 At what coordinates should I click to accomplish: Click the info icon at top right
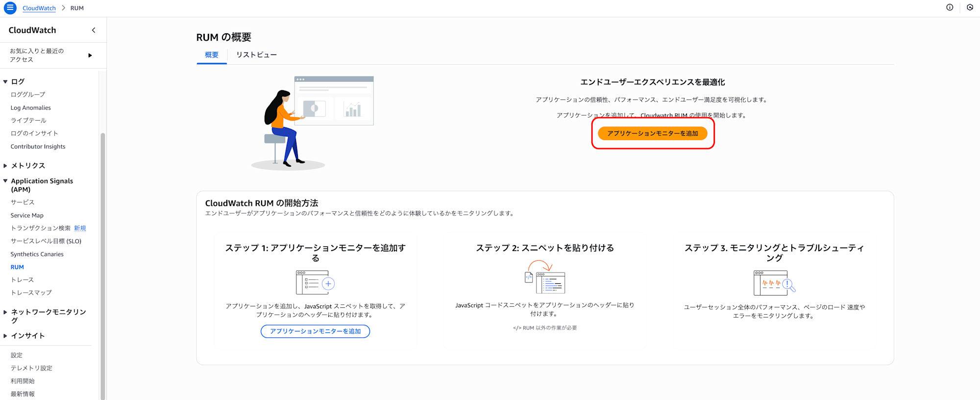pyautogui.click(x=950, y=7)
